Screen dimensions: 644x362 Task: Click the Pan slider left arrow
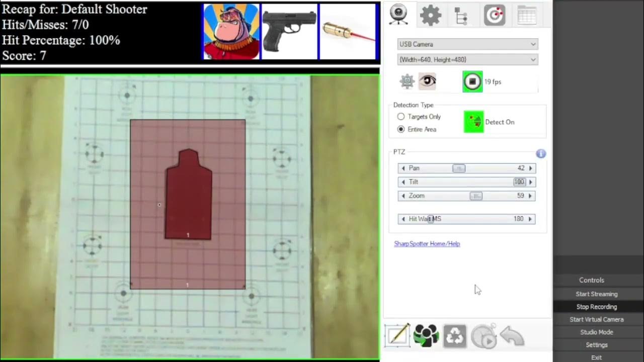[403, 168]
